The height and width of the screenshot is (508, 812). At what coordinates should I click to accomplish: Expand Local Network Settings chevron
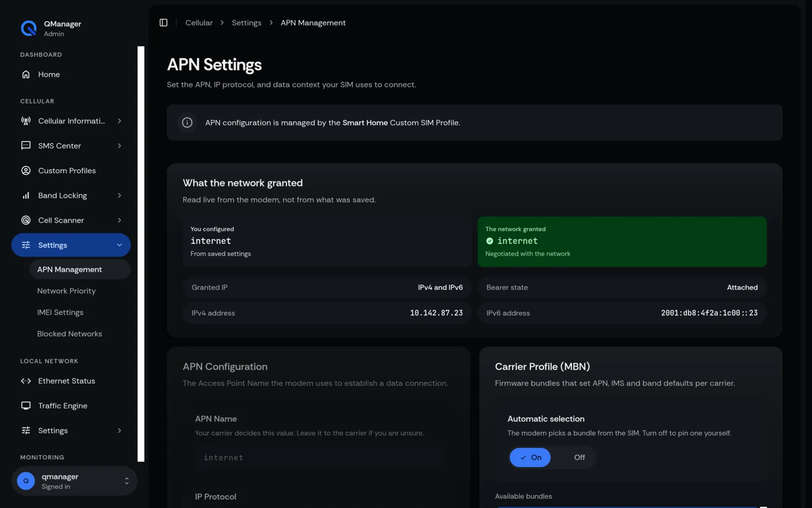(x=119, y=431)
